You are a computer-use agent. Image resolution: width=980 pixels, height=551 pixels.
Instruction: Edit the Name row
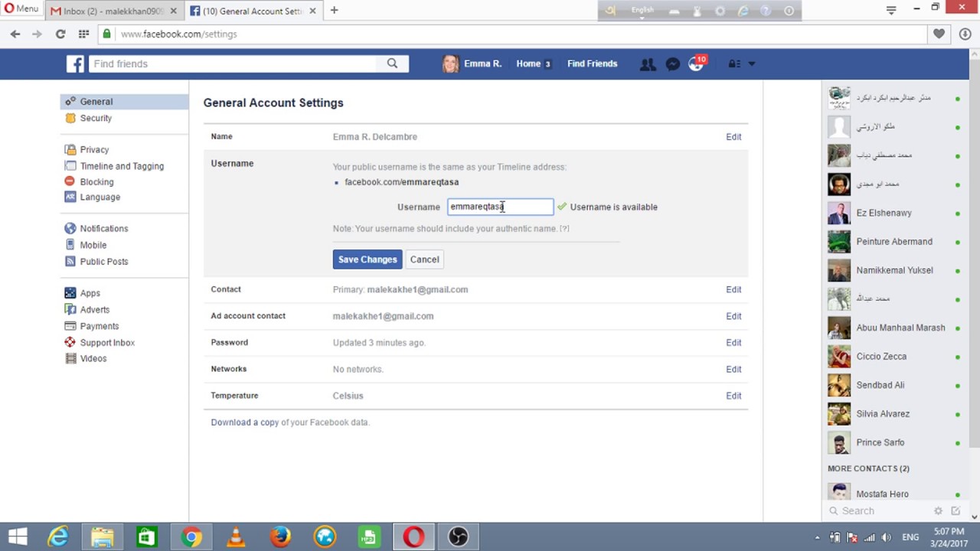(x=733, y=137)
